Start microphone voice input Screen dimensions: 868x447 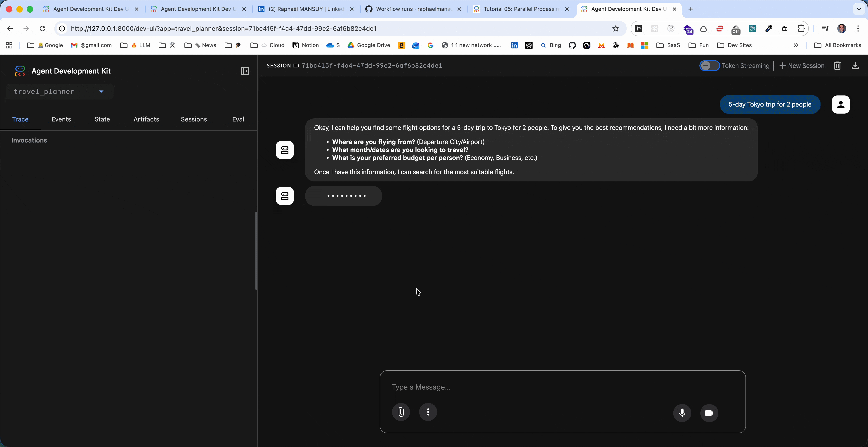pyautogui.click(x=682, y=413)
